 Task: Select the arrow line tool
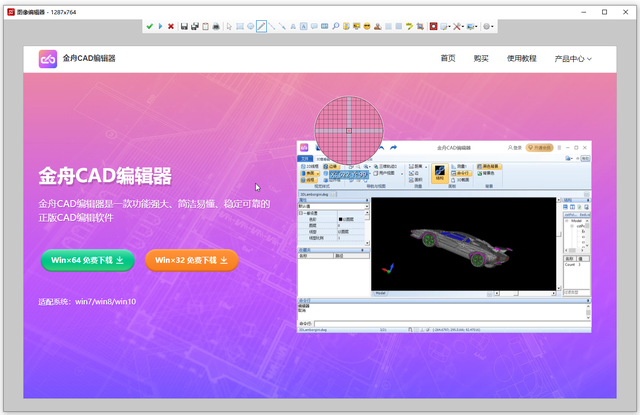click(282, 27)
